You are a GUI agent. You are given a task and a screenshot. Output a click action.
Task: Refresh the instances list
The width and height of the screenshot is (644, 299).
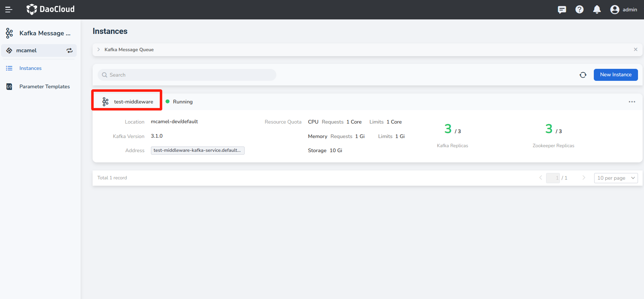pyautogui.click(x=583, y=75)
